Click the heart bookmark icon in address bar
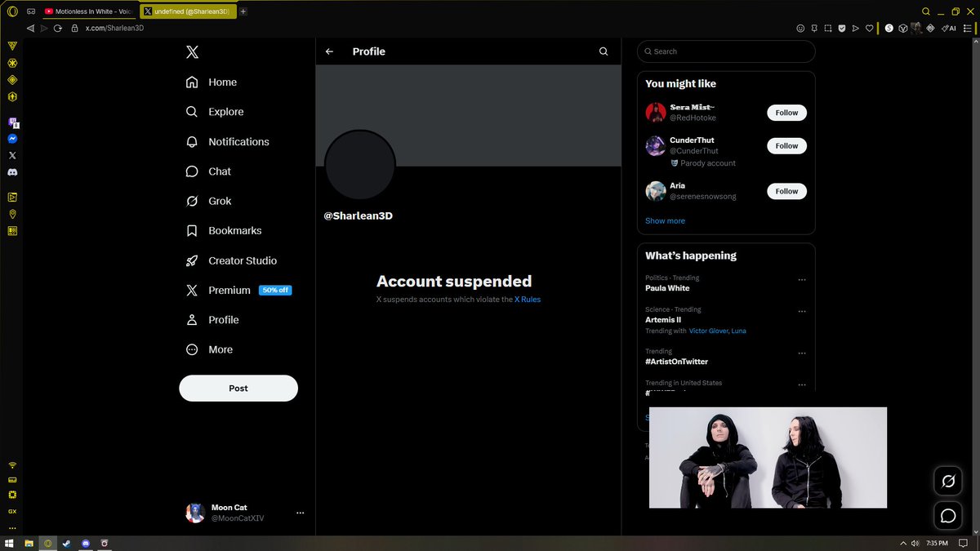Screen dimensions: 980x551 click(x=870, y=28)
